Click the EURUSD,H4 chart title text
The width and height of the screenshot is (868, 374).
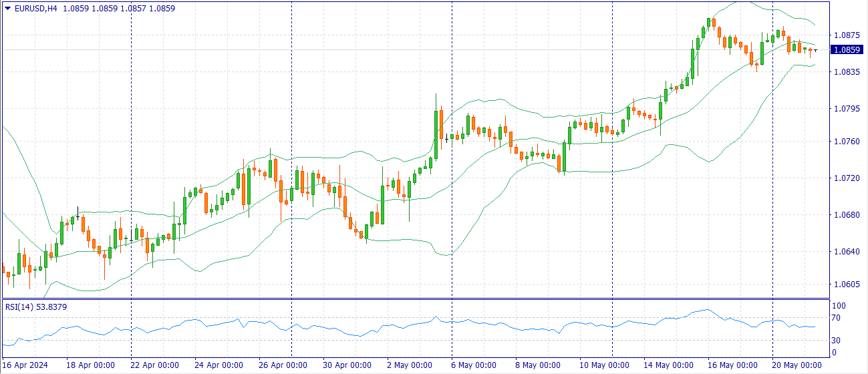tap(35, 8)
